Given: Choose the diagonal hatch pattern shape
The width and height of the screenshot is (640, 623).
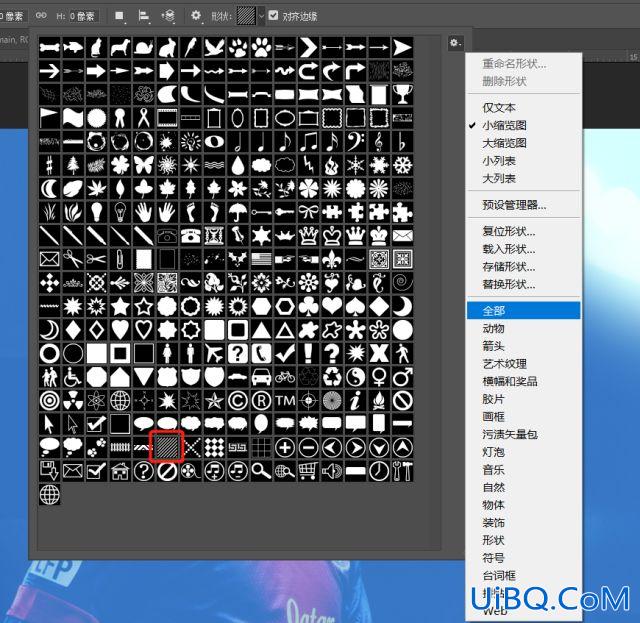Looking at the screenshot, I should [167, 447].
